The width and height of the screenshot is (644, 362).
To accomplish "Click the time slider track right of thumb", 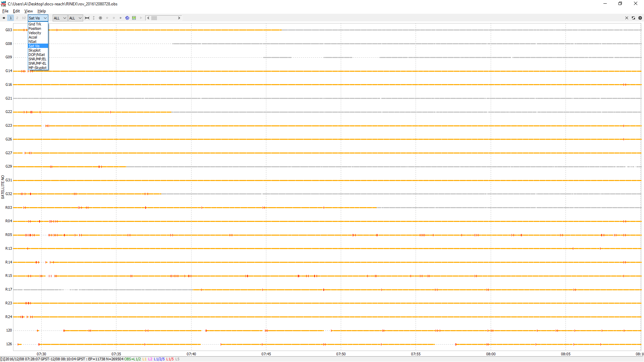I will pyautogui.click(x=167, y=18).
